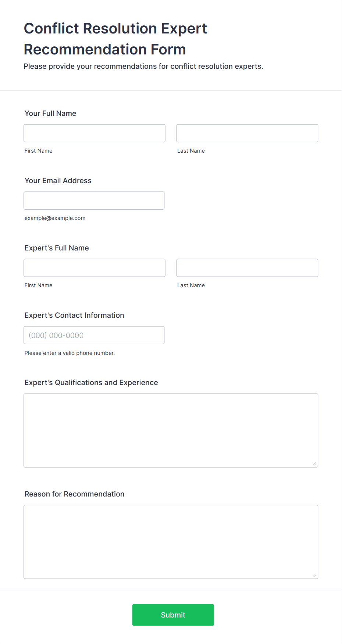
Task: Click the Reason for Recommendation textarea
Action: pos(171,542)
